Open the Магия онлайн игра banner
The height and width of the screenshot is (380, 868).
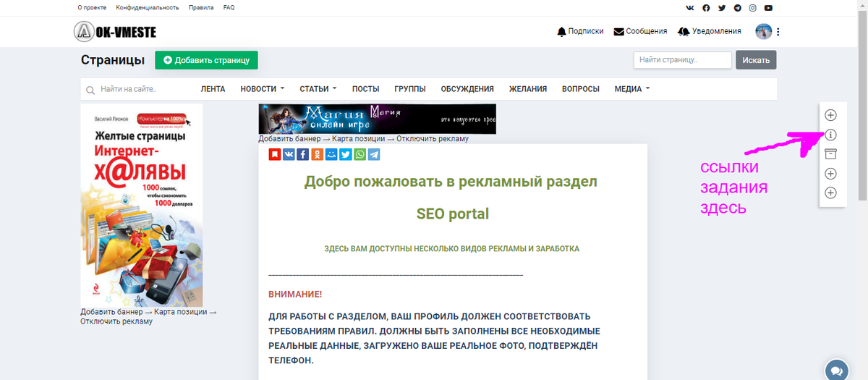point(378,119)
